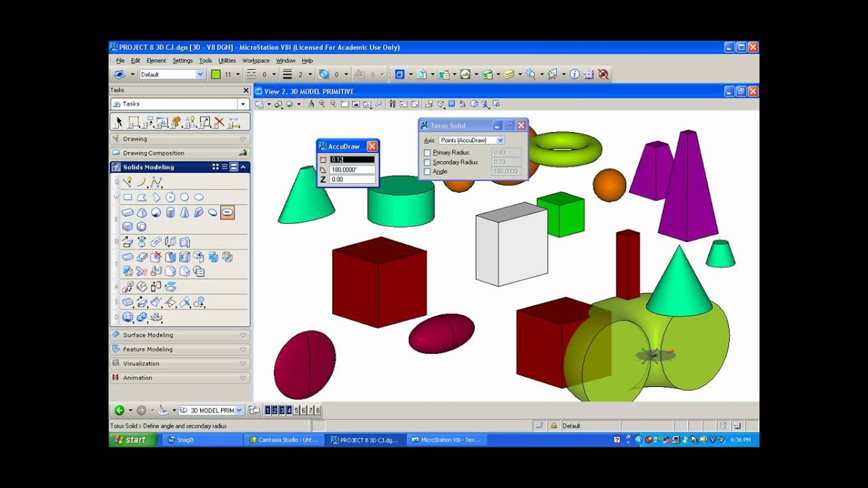Click the active color green swatch
Viewport: 868px width, 488px height.
coord(216,75)
